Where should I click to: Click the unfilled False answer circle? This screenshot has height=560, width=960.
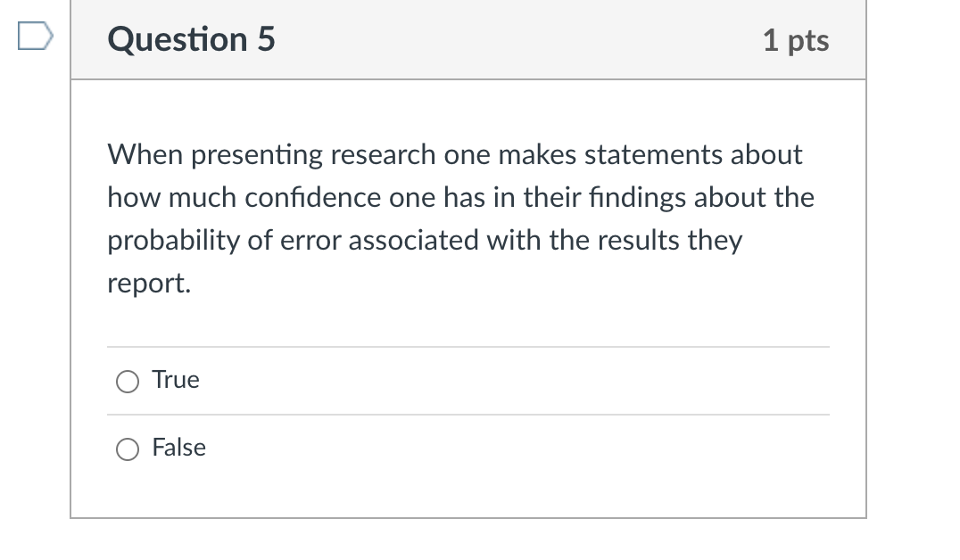128,449
